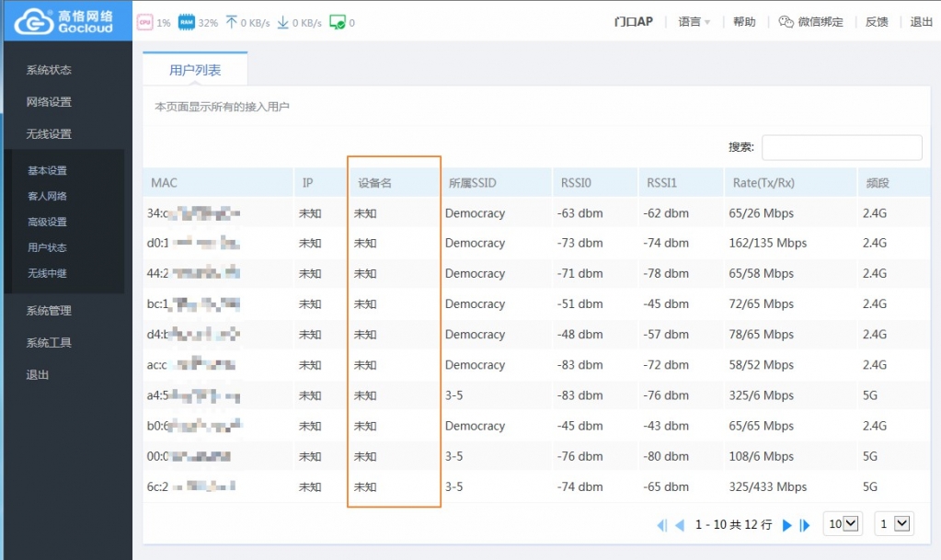
Task: Click MAC cell starting with 6c:2
Action: tap(190, 486)
